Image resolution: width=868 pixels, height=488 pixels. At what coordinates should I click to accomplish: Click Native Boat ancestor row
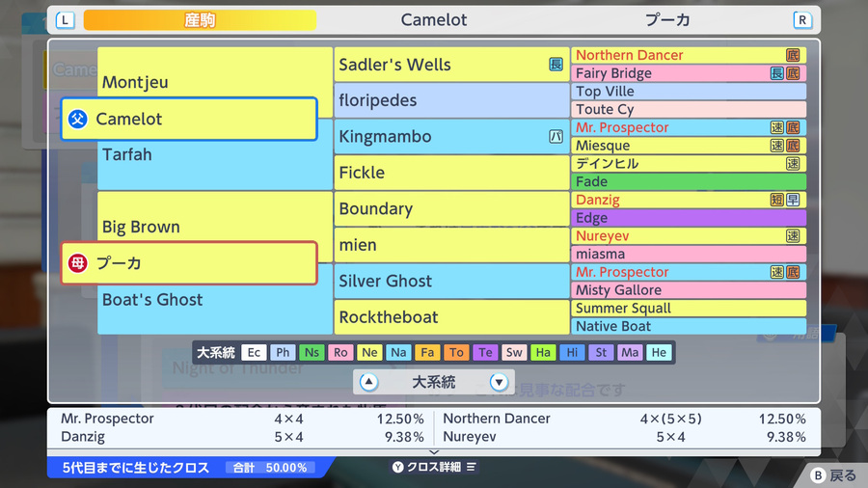pyautogui.click(x=689, y=326)
